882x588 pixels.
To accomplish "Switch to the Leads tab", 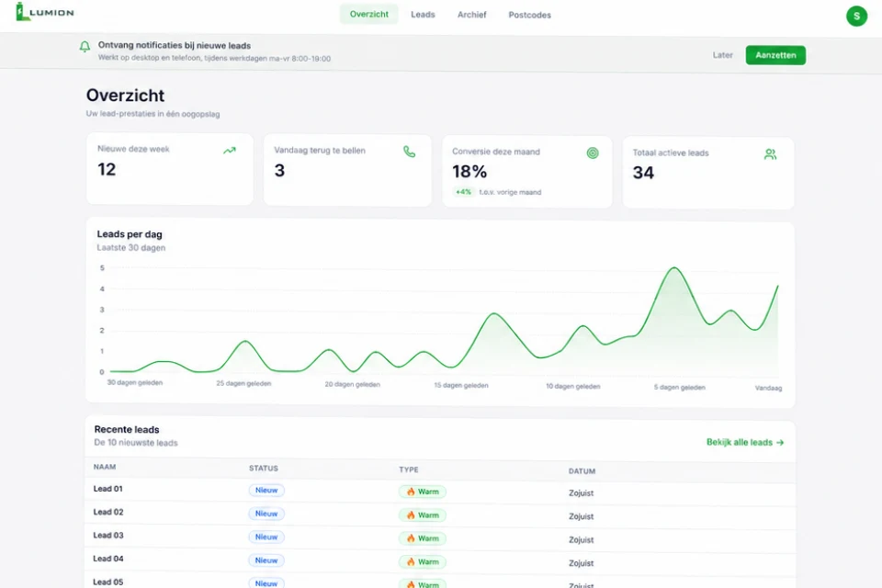I will coord(423,15).
